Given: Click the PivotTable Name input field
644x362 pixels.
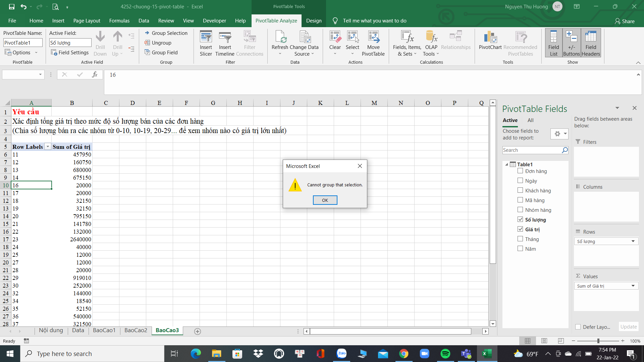Looking at the screenshot, I should click(x=23, y=43).
